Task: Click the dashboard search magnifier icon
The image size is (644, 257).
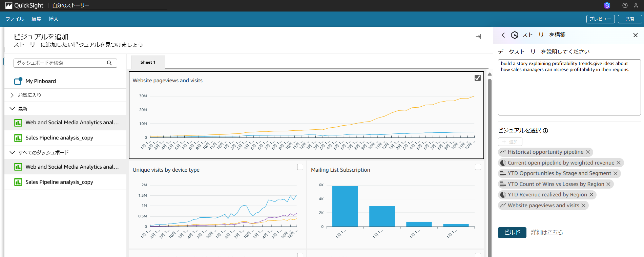Action: (109, 63)
